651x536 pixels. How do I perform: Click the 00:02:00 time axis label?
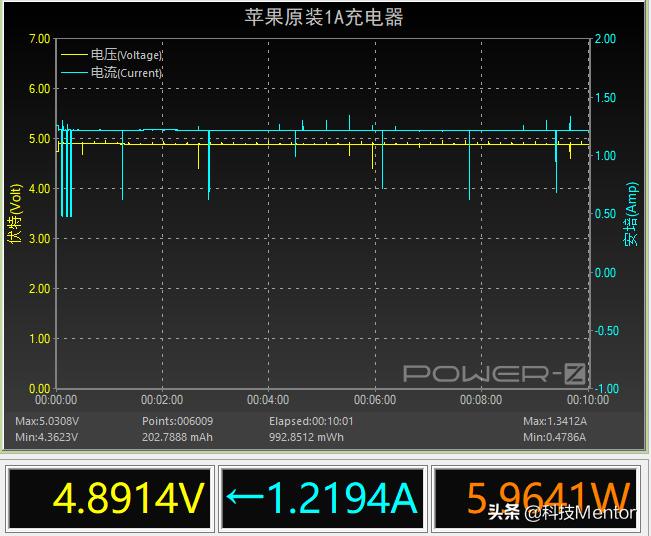tap(162, 400)
